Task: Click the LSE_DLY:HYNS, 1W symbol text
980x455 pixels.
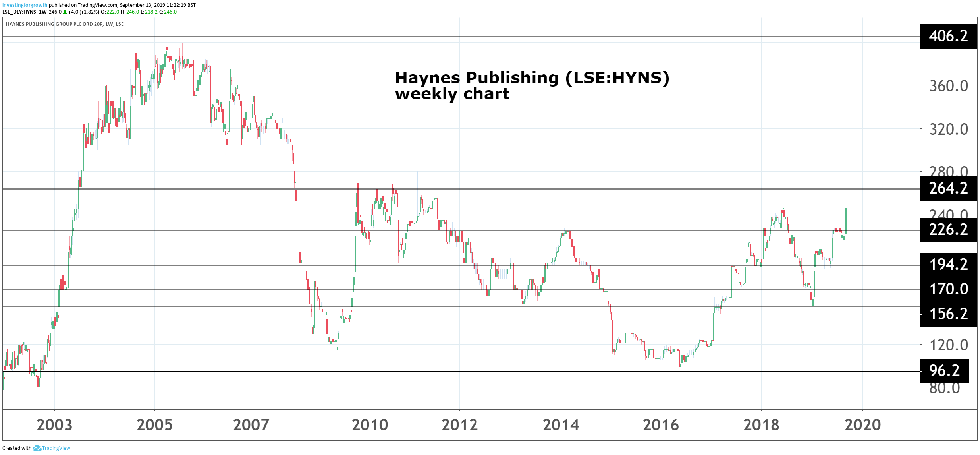Action: point(25,12)
